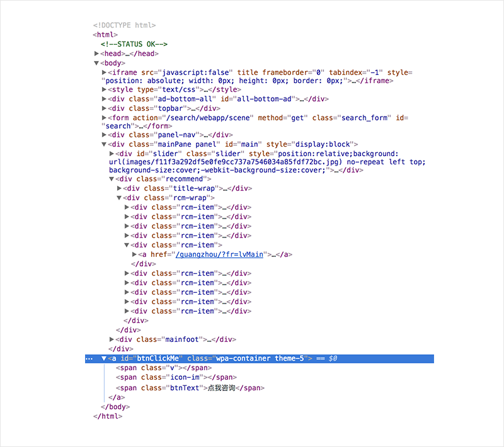Click the ellipsis beside the selected row
Image resolution: width=504 pixels, height=447 pixels.
click(89, 359)
